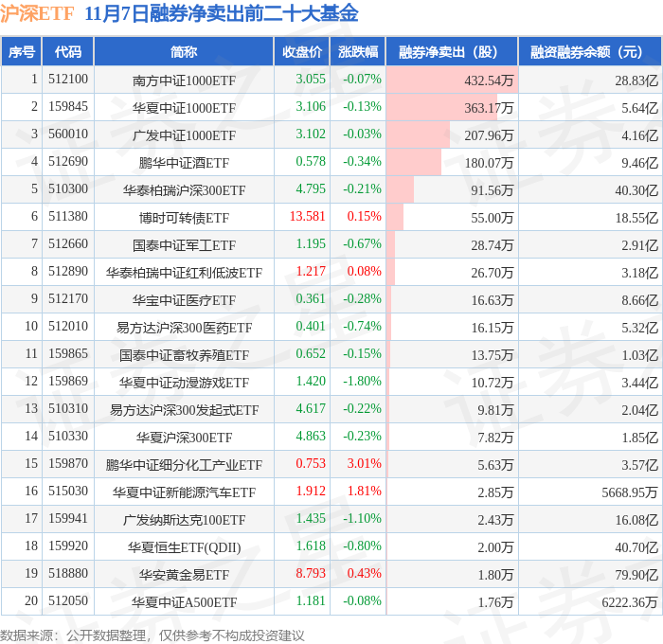
Task: Select 华夏中证1000ETF name cell
Action: pyautogui.click(x=184, y=108)
